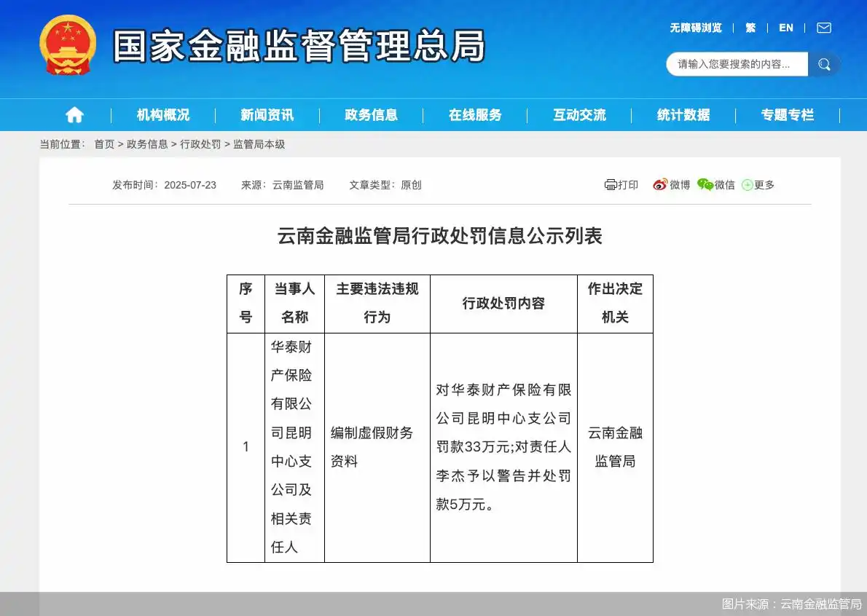Click the national emblem logo
This screenshot has width=867, height=616.
pos(68,44)
